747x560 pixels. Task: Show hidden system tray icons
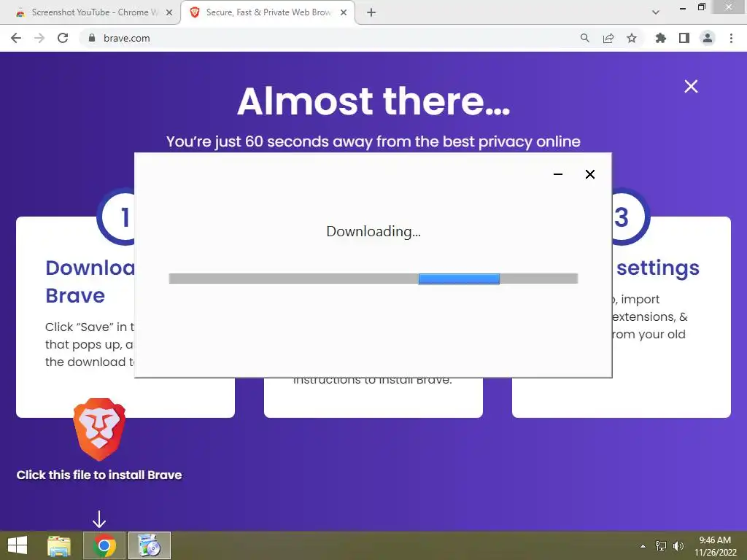click(643, 546)
